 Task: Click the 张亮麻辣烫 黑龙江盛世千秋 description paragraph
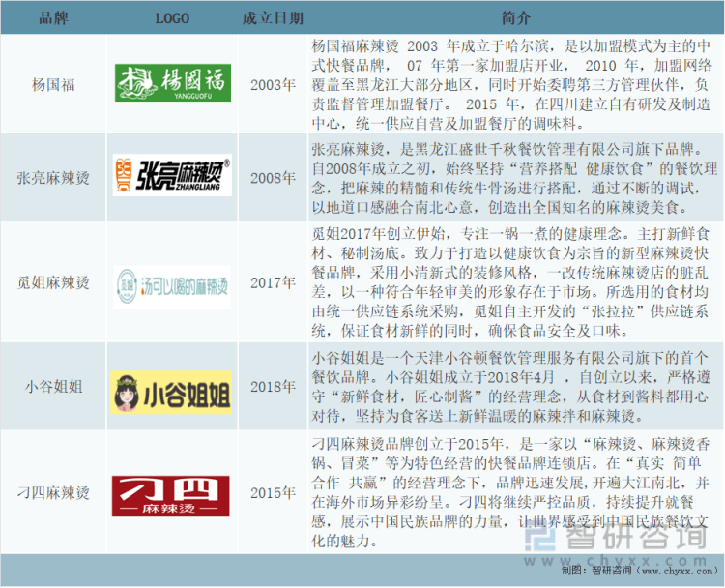tap(514, 178)
